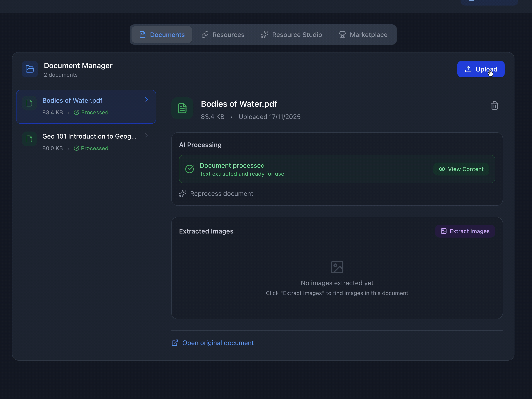
Task: Open original document link
Action: pyautogui.click(x=218, y=343)
